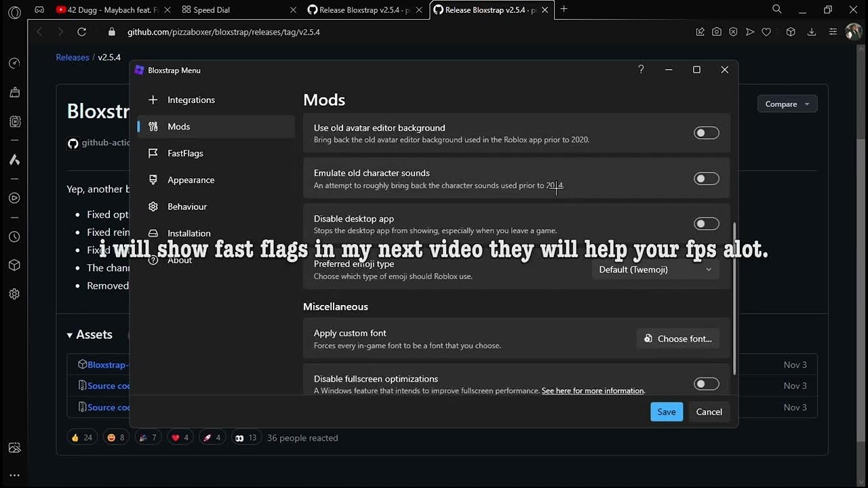Open the browser tab search magnifier
The width and height of the screenshot is (868, 488).
coord(777,9)
